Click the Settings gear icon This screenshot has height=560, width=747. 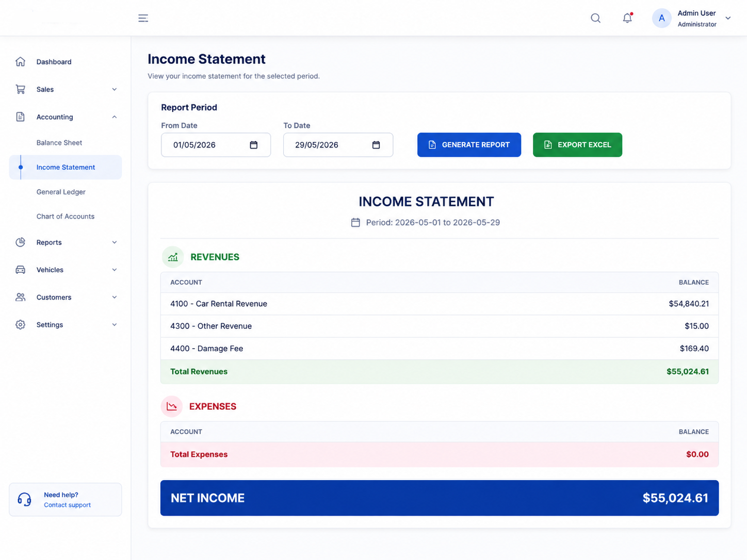[x=20, y=325]
